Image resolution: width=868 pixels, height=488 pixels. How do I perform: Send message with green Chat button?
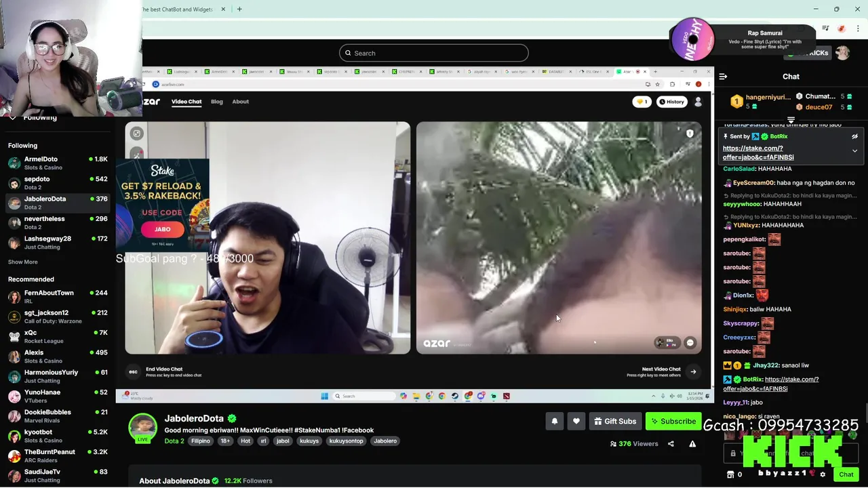[846, 474]
